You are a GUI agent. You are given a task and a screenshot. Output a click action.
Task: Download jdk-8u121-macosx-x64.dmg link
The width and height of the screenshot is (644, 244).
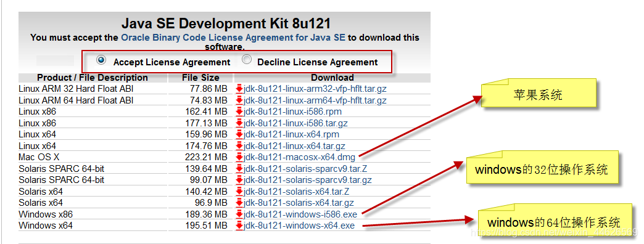(x=300, y=157)
